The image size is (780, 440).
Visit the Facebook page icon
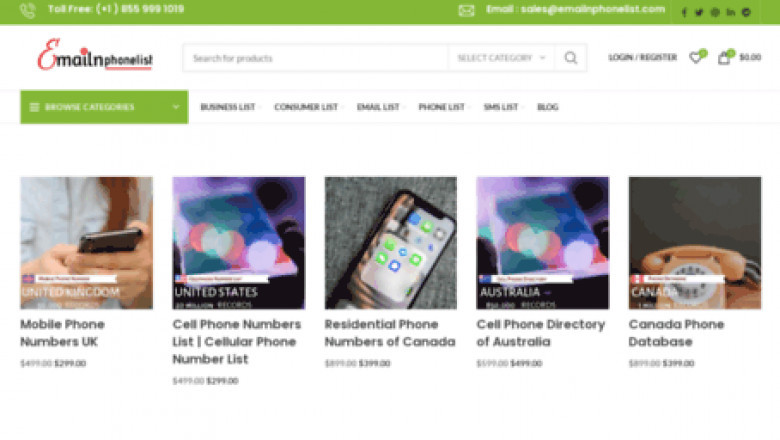pos(684,12)
